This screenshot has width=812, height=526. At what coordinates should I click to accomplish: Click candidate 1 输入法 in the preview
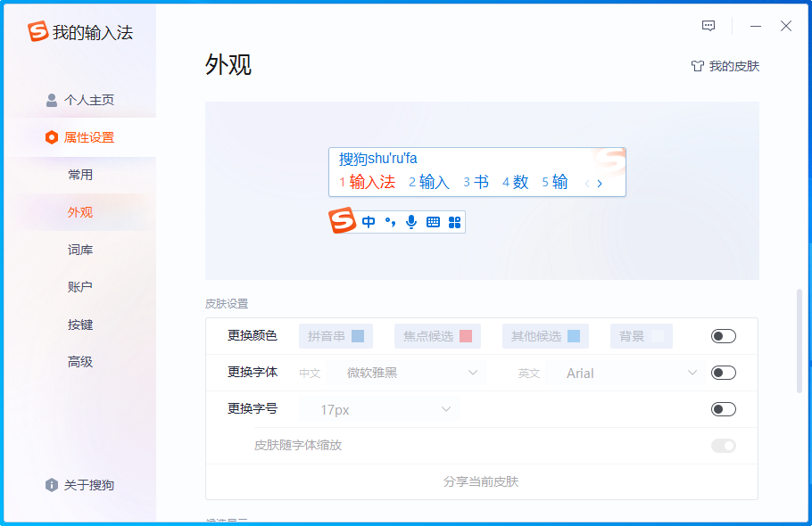coord(367,182)
